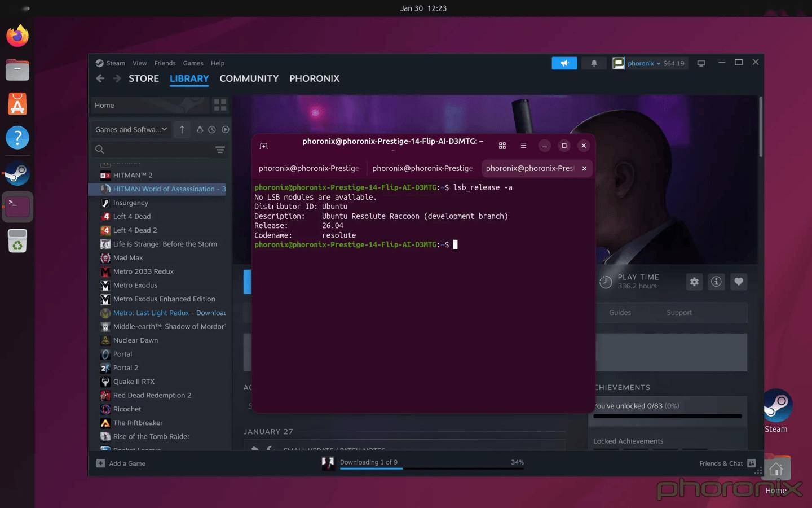Screen dimensions: 812x508
Task: Expand the Games and Software dropdown
Action: [x=131, y=130]
